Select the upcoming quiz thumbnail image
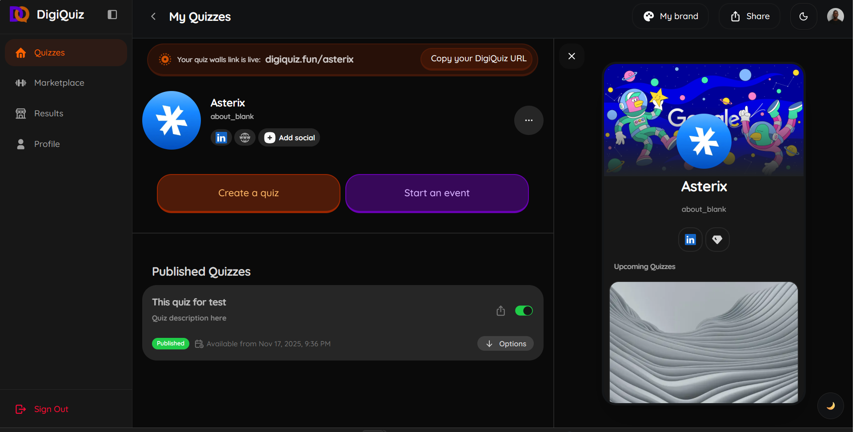Viewport: 868px width, 432px height. (x=704, y=342)
